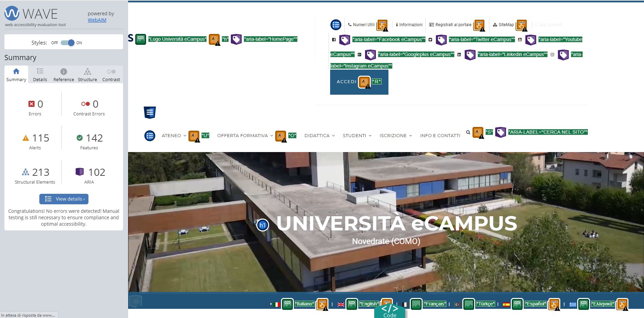Click the ARIA icon for Linkedin eCampus
Screen dimensions: 644x318
[x=470, y=55]
